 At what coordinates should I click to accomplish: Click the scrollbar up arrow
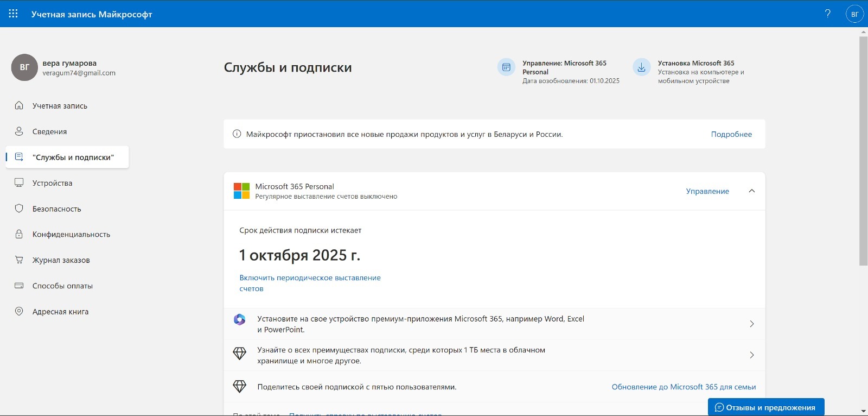[863, 31]
